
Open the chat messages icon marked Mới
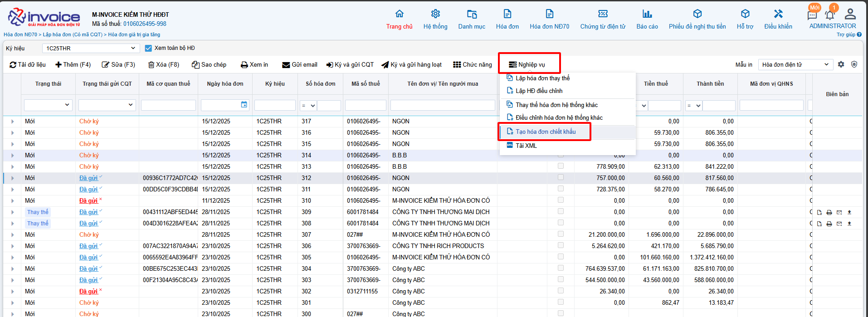point(812,15)
